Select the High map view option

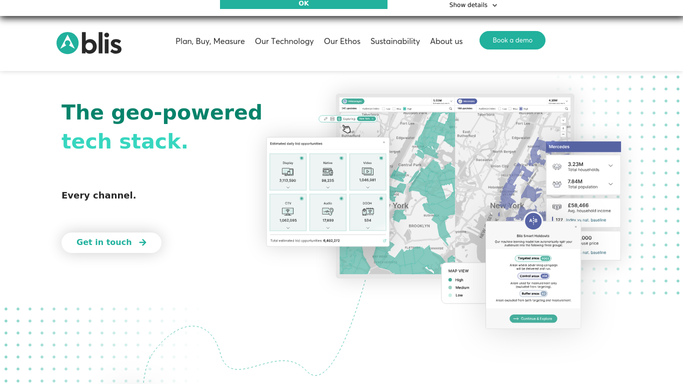pos(456,280)
